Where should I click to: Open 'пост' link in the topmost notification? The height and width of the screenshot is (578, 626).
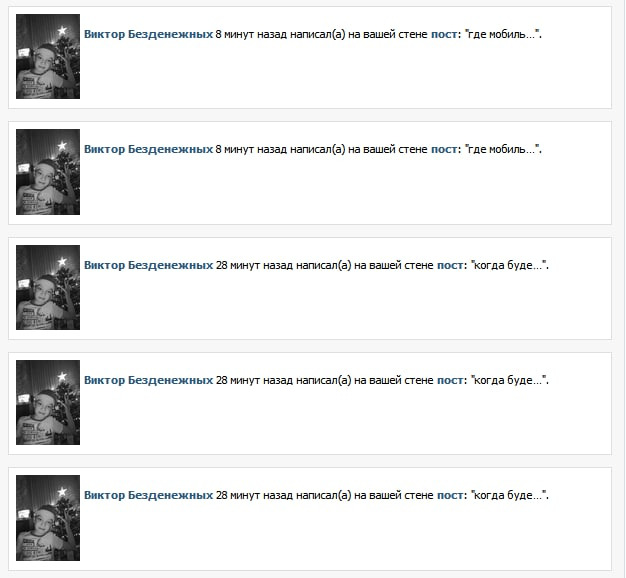pos(444,35)
